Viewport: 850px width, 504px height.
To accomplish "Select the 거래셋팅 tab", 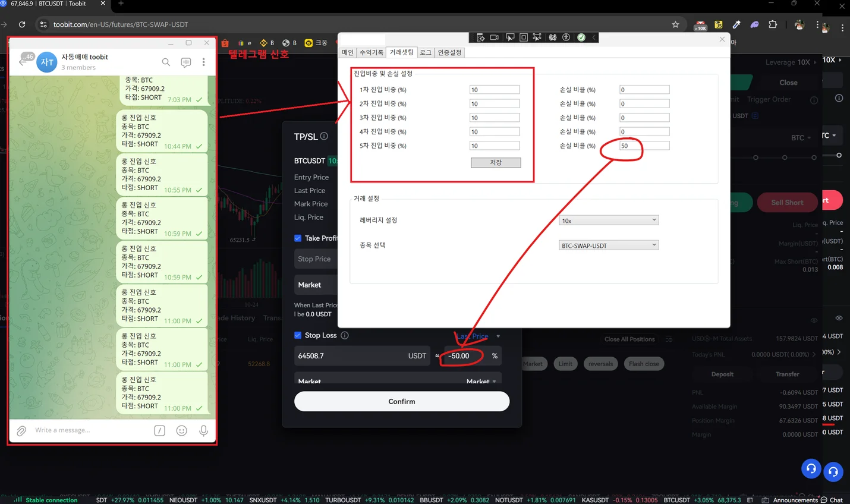I will [x=401, y=52].
